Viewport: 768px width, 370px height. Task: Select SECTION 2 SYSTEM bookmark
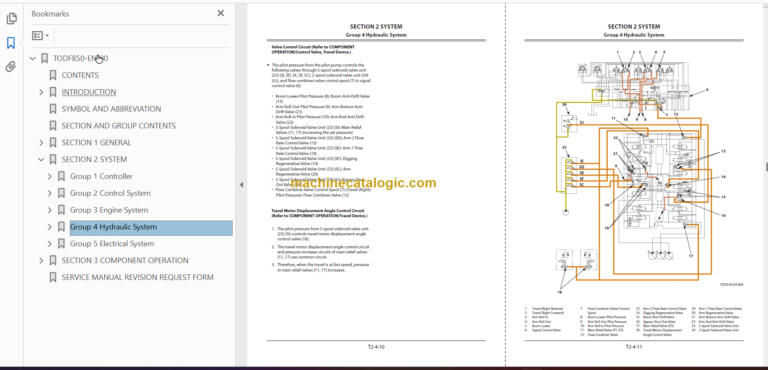[x=94, y=159]
